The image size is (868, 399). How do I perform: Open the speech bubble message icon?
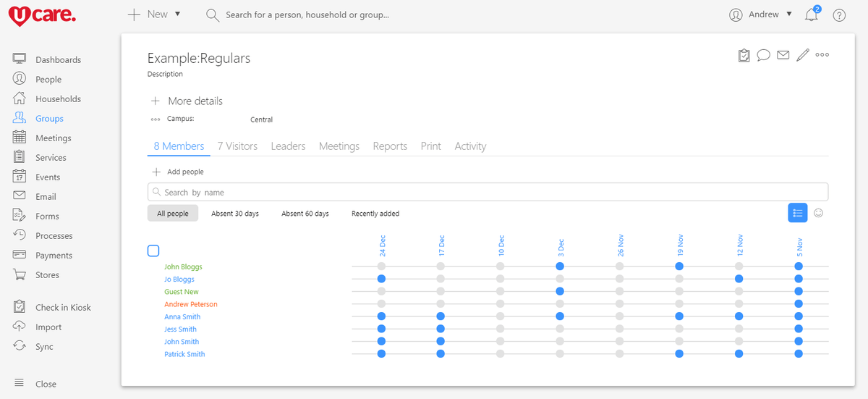(763, 55)
